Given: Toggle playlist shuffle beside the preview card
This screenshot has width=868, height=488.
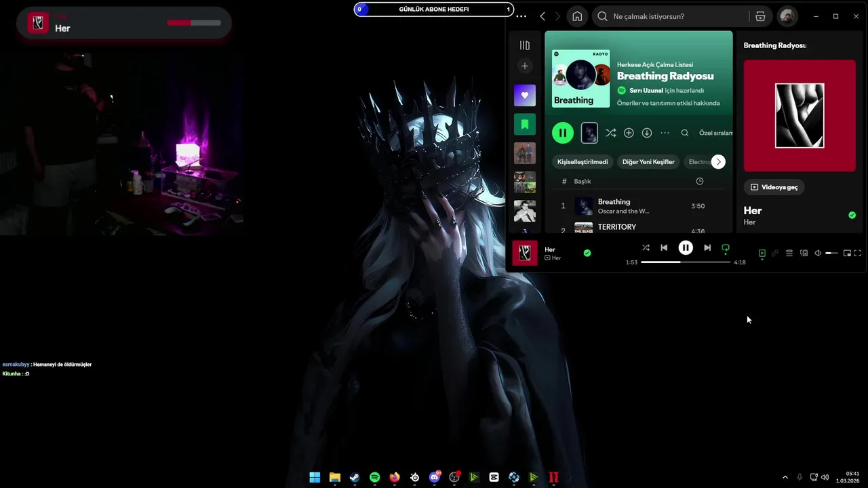Looking at the screenshot, I should click(610, 133).
